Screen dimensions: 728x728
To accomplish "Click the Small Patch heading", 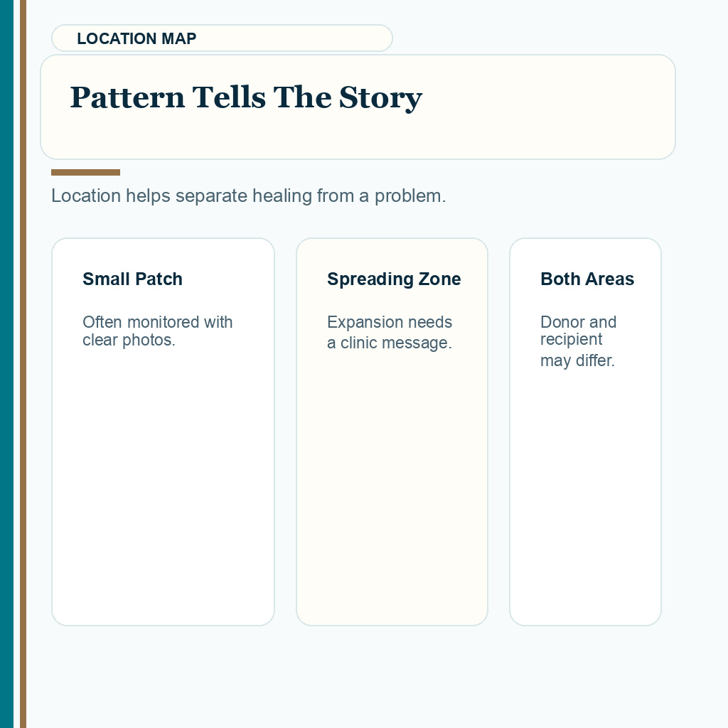I will (x=132, y=279).
